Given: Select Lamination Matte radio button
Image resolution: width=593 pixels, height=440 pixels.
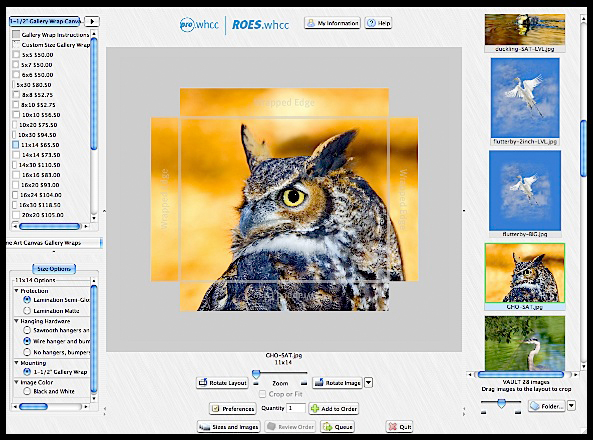Looking at the screenshot, I should 27,311.
